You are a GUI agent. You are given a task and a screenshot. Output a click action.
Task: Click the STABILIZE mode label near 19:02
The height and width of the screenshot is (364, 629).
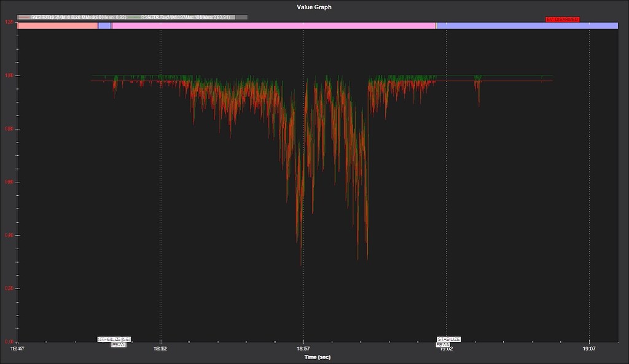(448, 338)
